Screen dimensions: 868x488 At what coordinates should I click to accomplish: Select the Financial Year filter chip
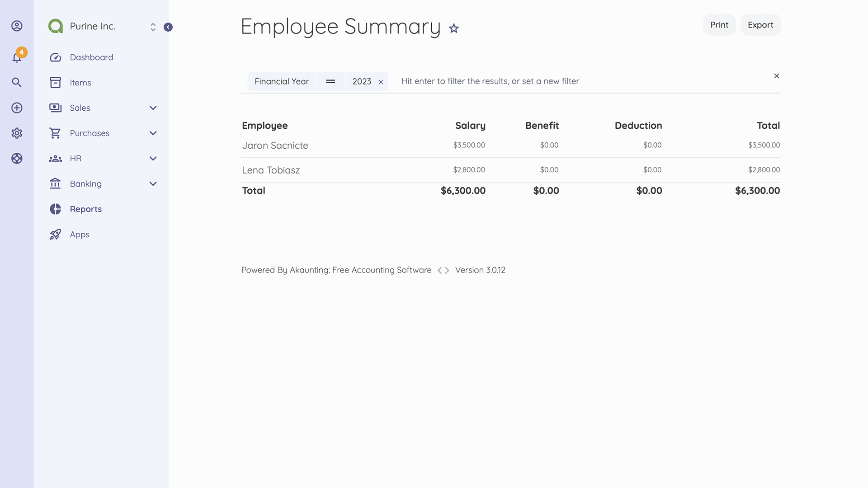tap(282, 81)
